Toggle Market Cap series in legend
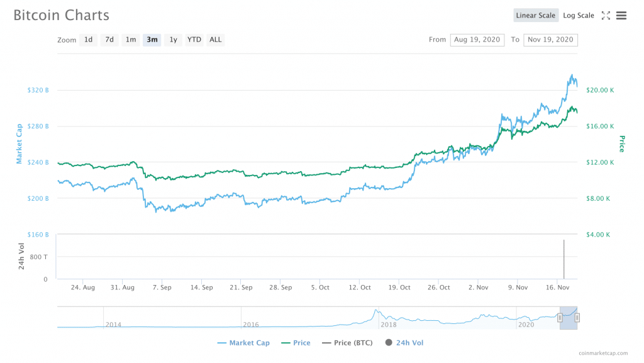Image resolution: width=644 pixels, height=363 pixels. tap(243, 343)
